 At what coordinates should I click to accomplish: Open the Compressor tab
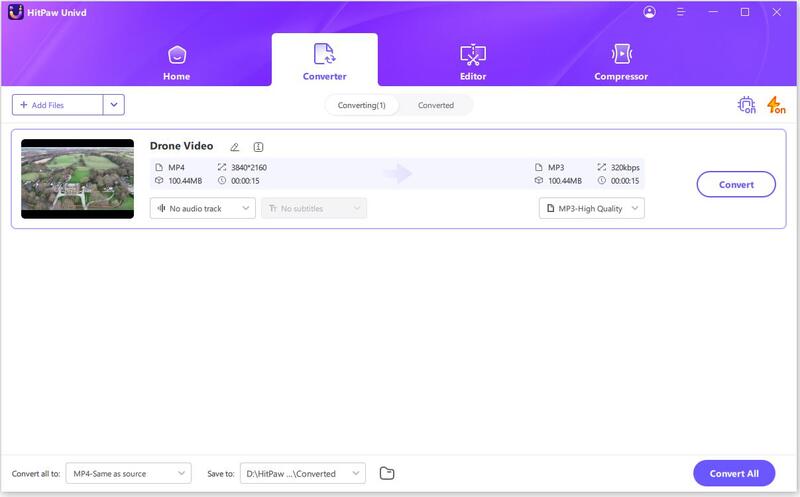pyautogui.click(x=621, y=62)
